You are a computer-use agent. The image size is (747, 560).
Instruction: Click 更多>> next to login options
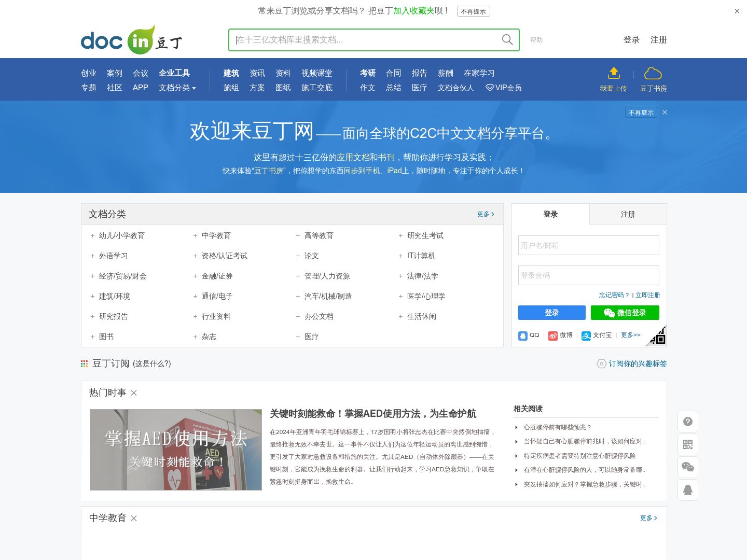click(x=631, y=335)
